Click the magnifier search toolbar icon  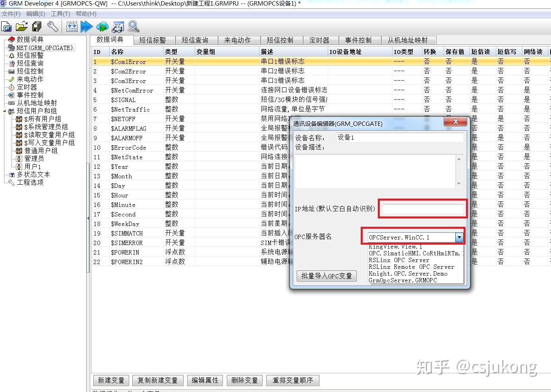click(x=133, y=27)
